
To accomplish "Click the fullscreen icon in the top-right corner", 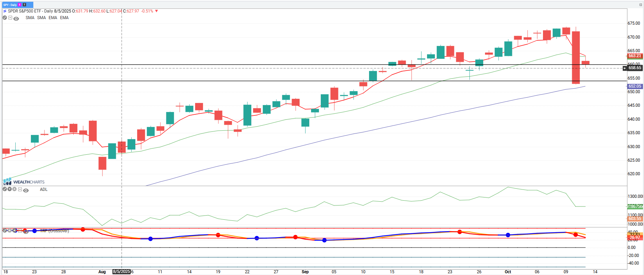I will click(x=641, y=5).
